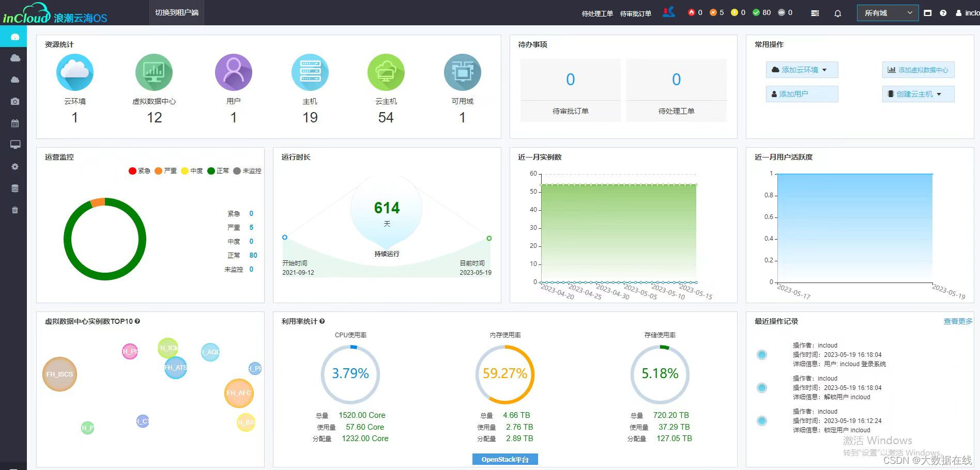Click the 云主机 green icon
980x470 pixels.
point(386,72)
